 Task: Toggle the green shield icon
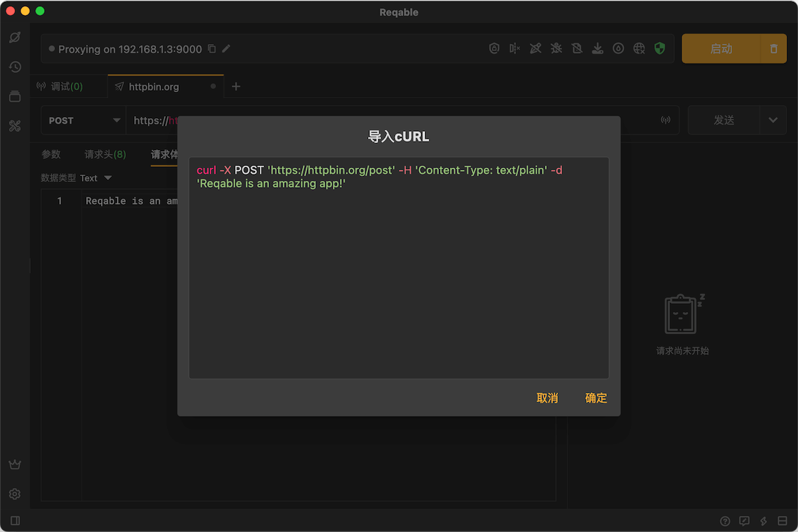point(660,48)
